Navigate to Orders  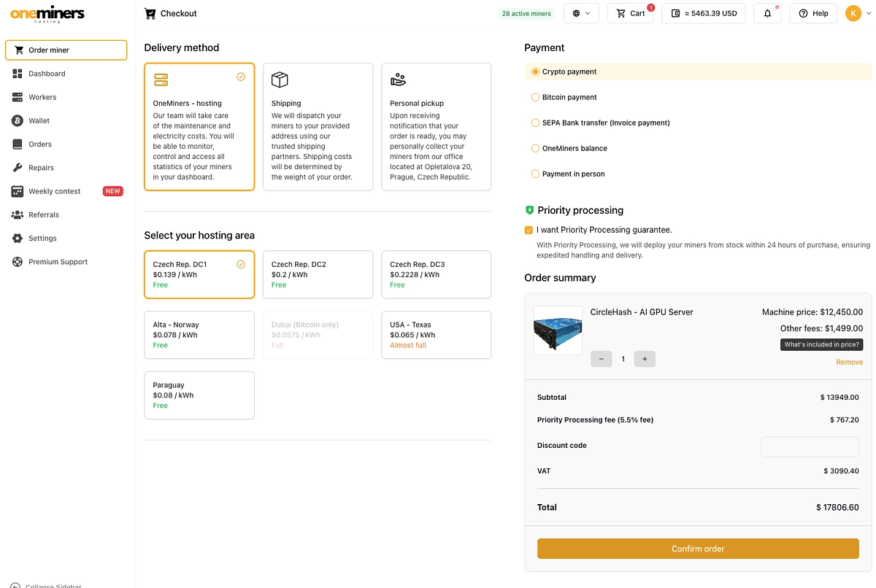pos(66,144)
